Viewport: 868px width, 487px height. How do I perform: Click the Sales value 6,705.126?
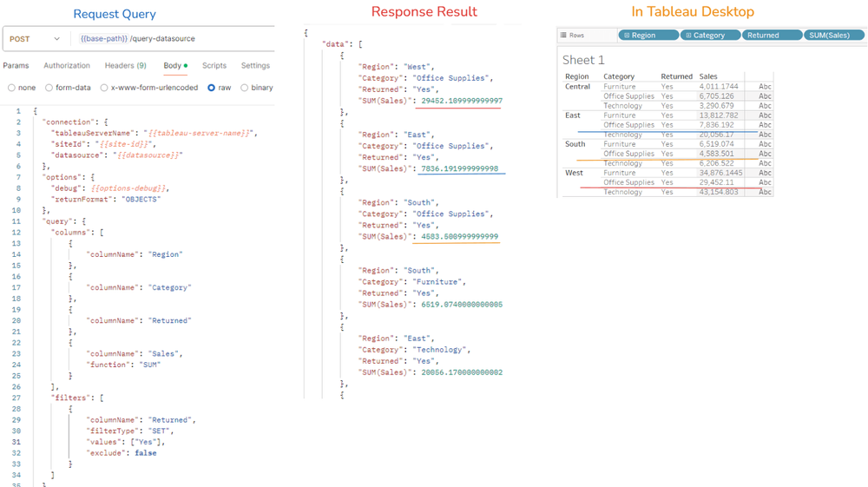pyautogui.click(x=716, y=95)
